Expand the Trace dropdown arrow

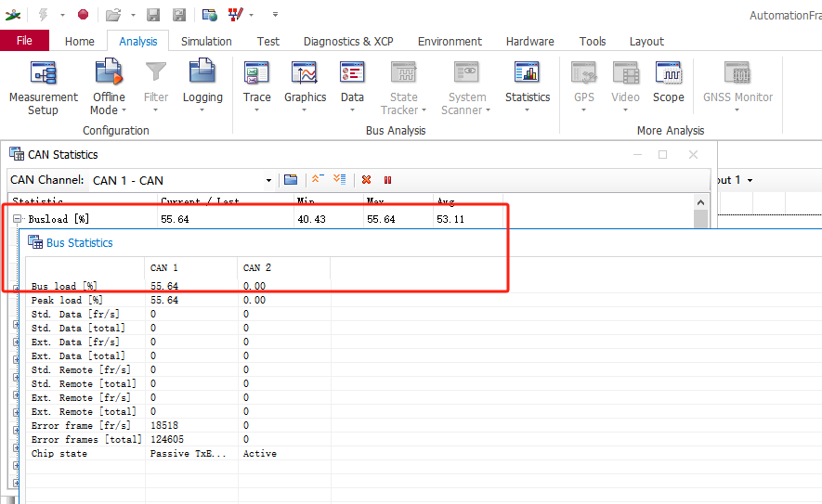coord(257,110)
